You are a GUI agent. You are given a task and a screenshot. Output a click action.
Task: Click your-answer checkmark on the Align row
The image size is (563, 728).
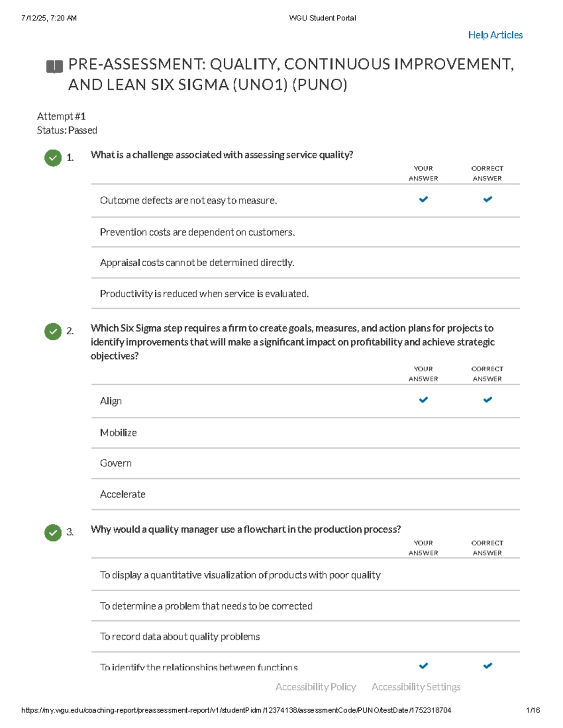coord(423,400)
